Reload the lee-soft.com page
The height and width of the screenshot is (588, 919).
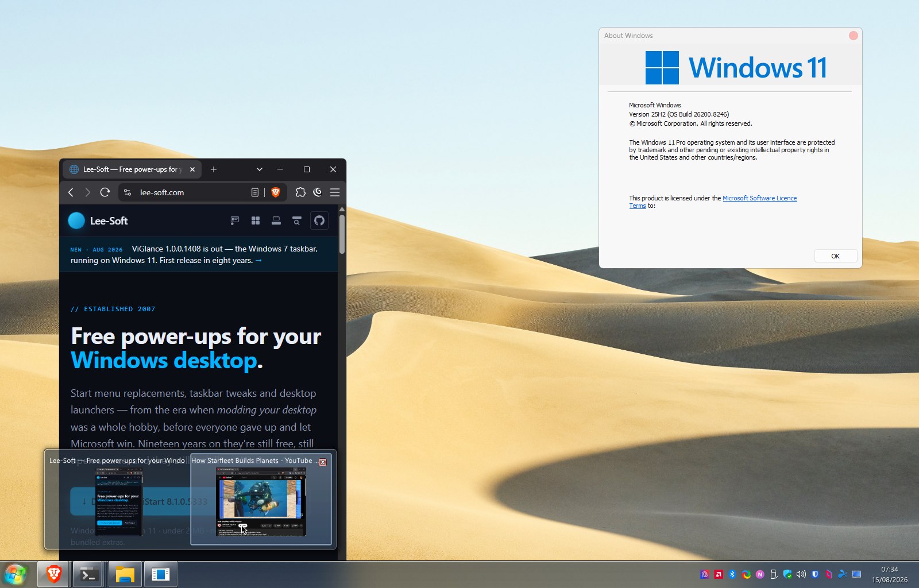(x=105, y=192)
